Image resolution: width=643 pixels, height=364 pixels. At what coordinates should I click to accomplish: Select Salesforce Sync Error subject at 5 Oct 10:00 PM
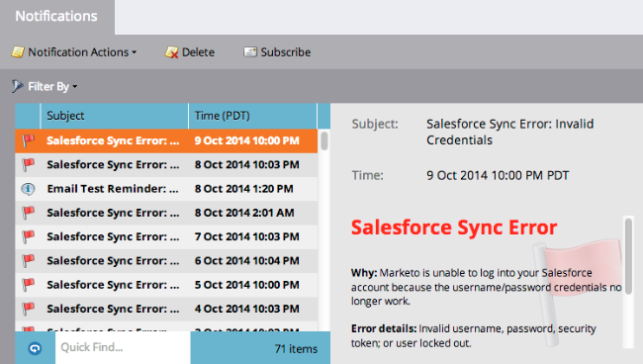[113, 285]
